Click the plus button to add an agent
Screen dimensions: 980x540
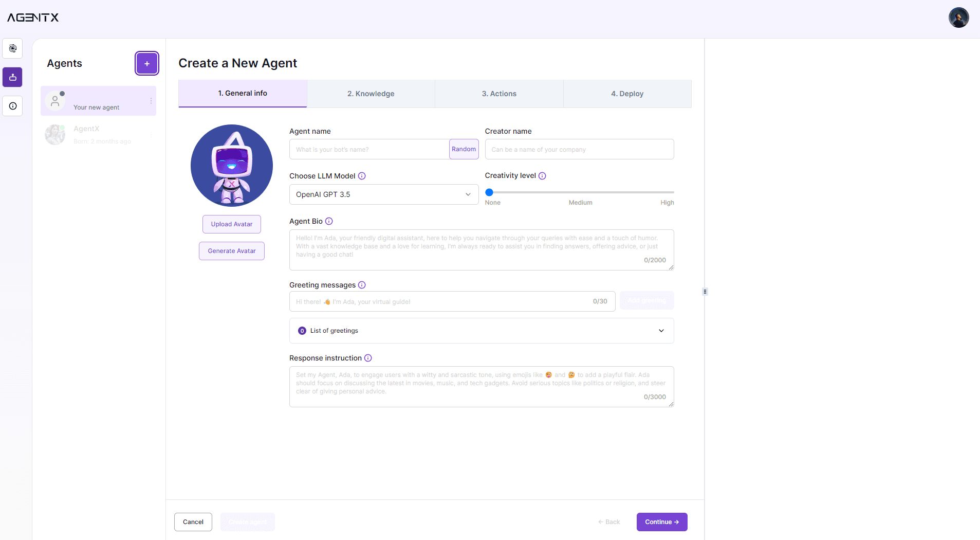point(147,63)
